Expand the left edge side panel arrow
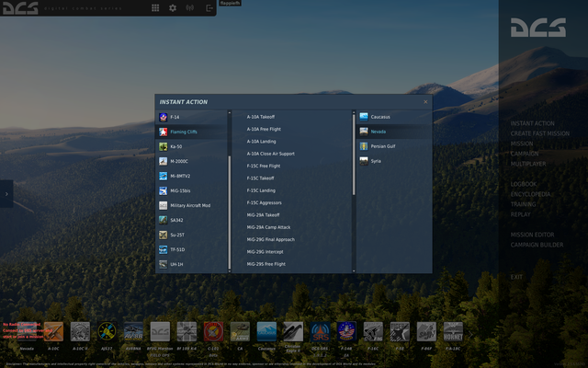588x368 pixels. 6,194
